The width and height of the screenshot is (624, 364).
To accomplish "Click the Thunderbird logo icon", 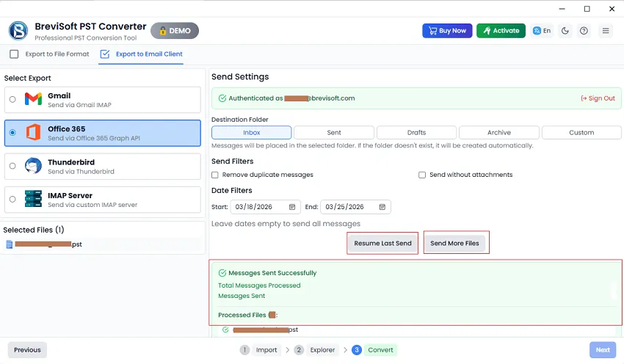I will click(x=33, y=166).
